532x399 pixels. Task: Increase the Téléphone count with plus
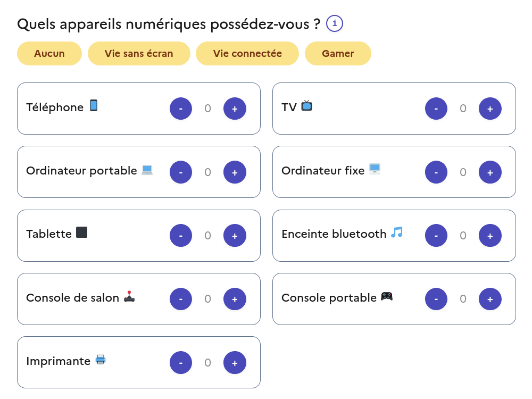(235, 109)
